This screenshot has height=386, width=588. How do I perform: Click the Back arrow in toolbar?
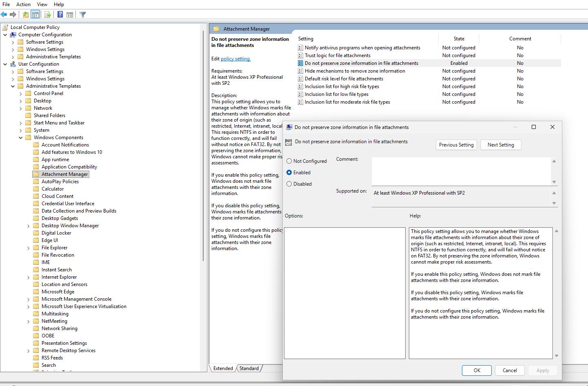point(4,15)
